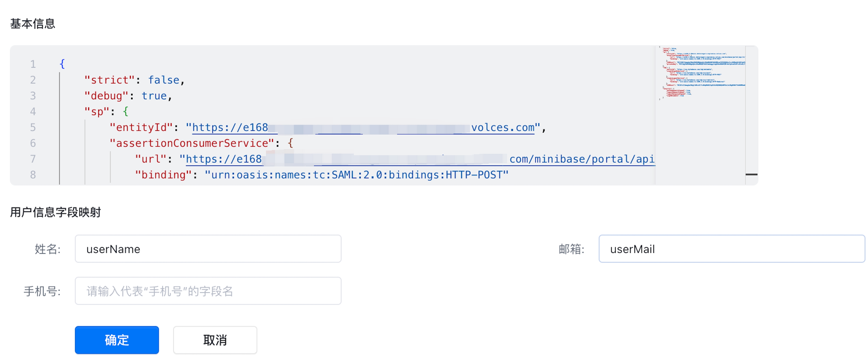Click line number 8 in the gutter
The height and width of the screenshot is (364, 868).
(33, 175)
